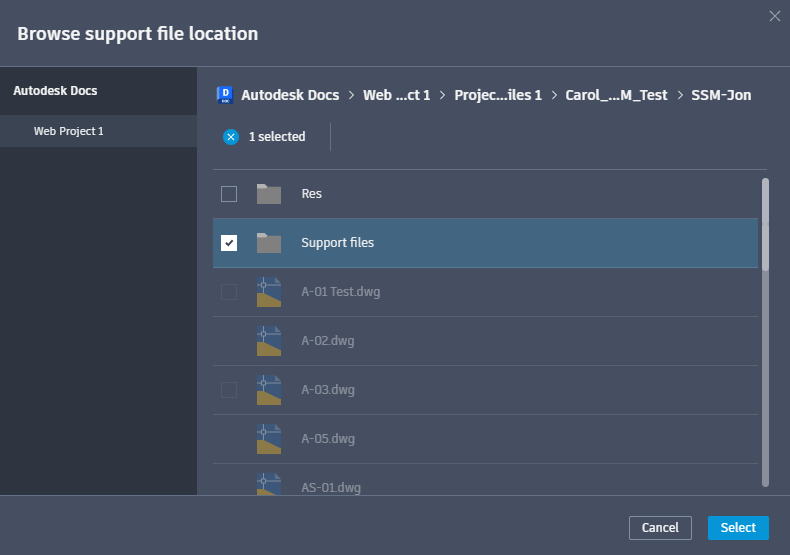This screenshot has width=790, height=555.
Task: Close the Browse support file location dialog
Action: pyautogui.click(x=774, y=16)
